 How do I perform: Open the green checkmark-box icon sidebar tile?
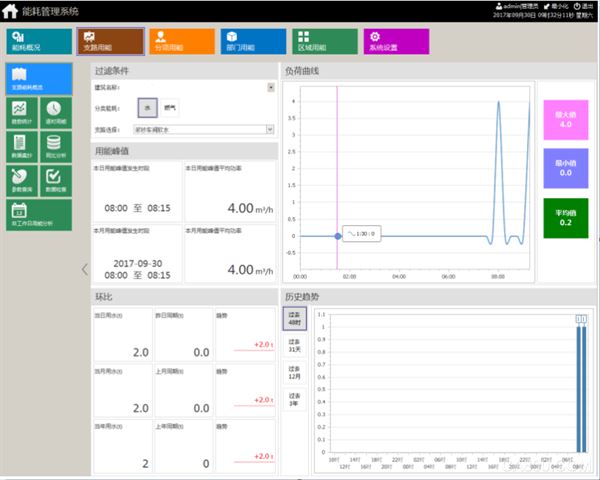(x=56, y=181)
